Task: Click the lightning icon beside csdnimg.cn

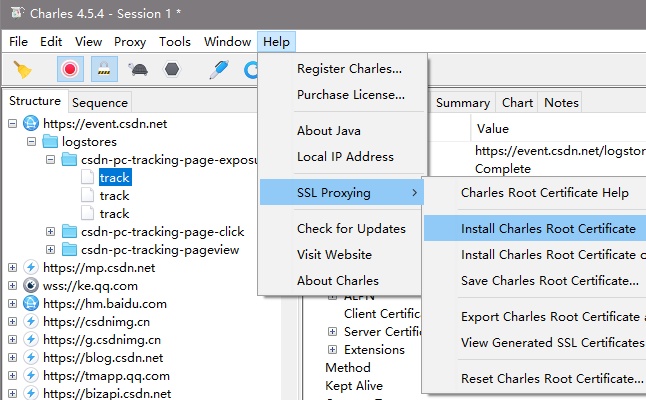Action: (31, 321)
